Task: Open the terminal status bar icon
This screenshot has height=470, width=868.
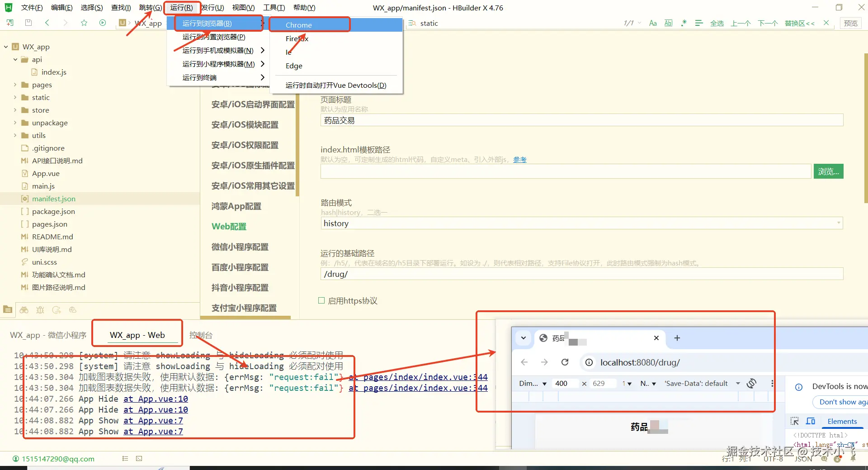Action: [139, 459]
